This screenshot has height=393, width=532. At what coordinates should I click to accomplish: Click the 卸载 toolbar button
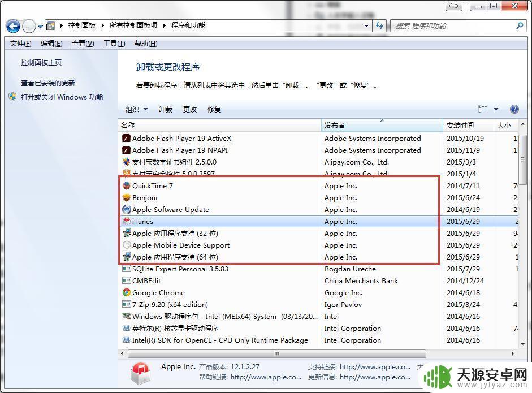click(166, 109)
